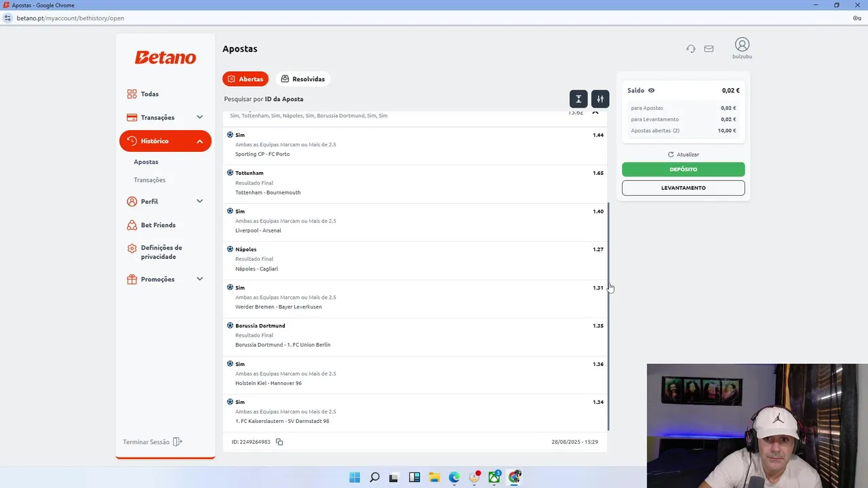The height and width of the screenshot is (488, 868).
Task: Click the Chrome taskbar icon
Action: [515, 477]
